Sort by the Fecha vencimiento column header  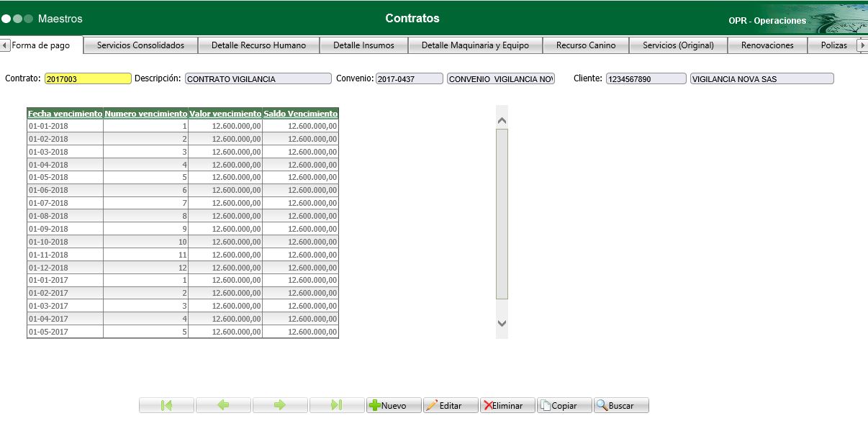65,114
